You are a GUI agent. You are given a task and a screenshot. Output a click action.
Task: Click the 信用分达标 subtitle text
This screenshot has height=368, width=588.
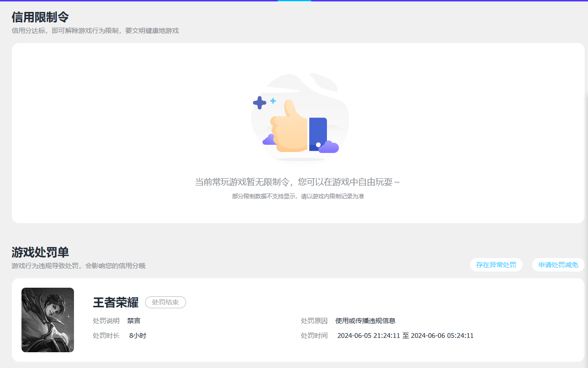coord(95,31)
